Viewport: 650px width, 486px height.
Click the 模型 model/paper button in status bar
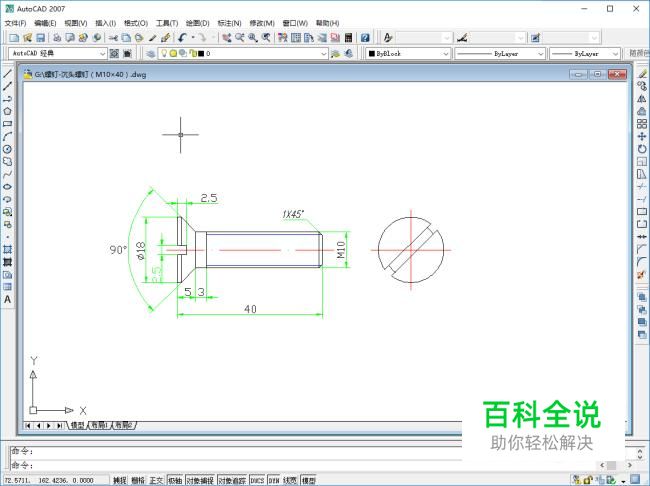(x=308, y=480)
